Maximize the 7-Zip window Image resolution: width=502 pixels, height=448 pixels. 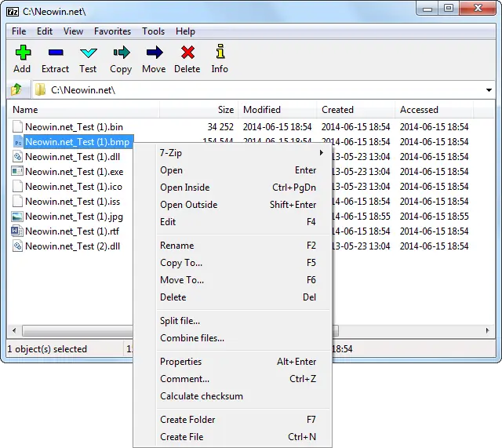449,9
